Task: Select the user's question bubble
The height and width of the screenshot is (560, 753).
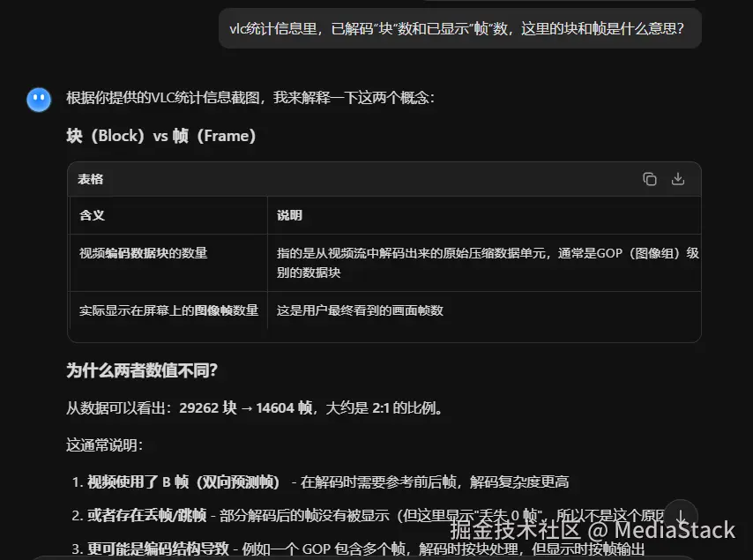Action: (x=459, y=28)
